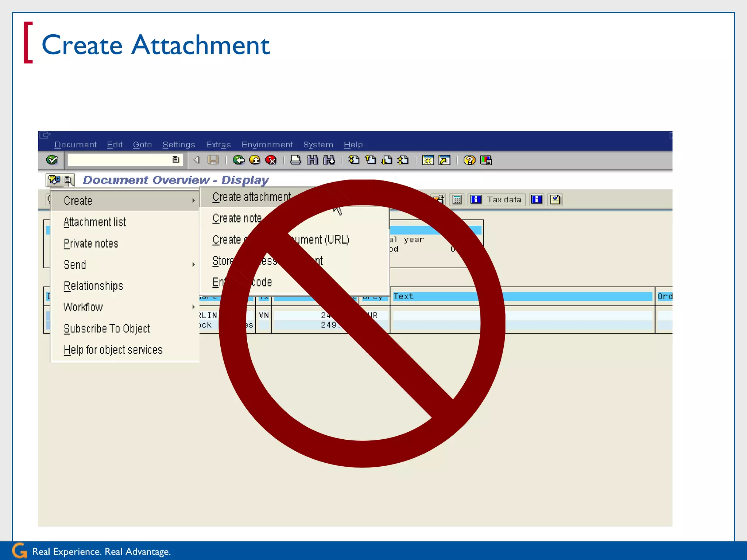Click the calculator icon in application toolbar
Image resolution: width=747 pixels, height=560 pixels.
tap(457, 200)
